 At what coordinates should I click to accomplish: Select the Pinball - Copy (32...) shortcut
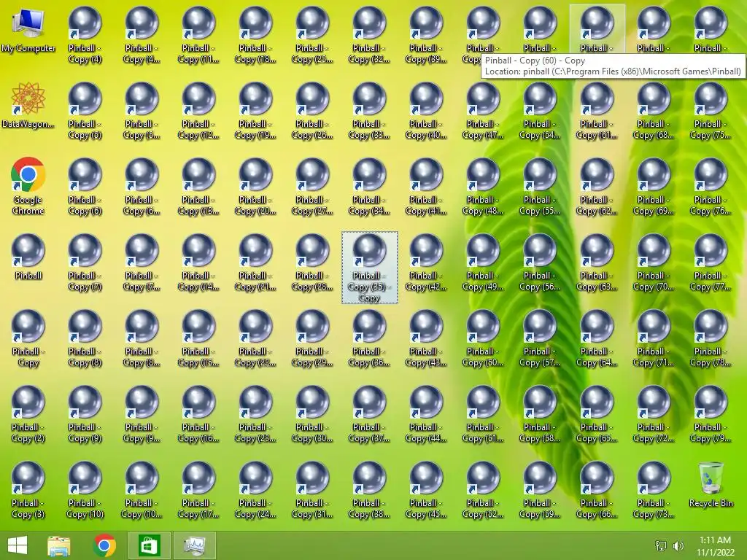click(369, 35)
